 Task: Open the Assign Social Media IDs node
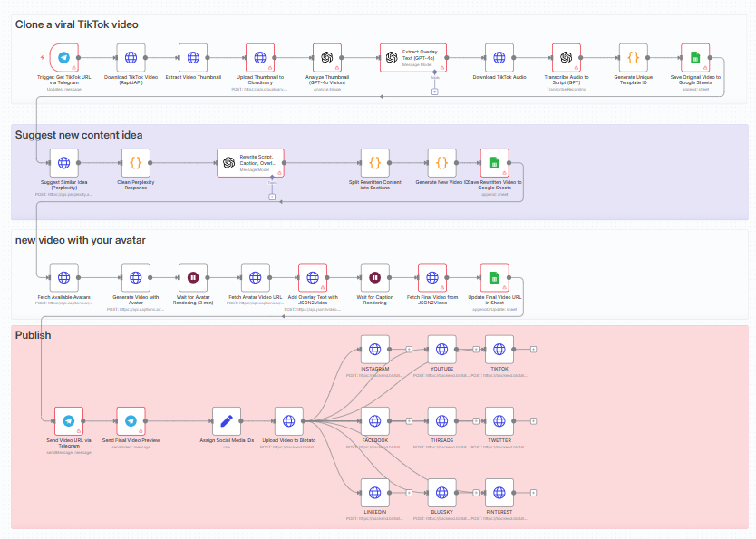point(227,420)
